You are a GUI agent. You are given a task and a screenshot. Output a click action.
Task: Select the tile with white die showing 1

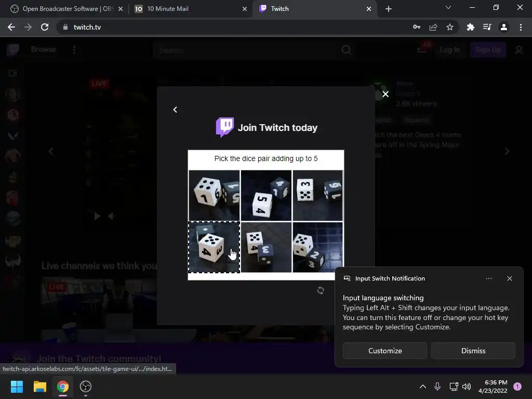point(214,195)
